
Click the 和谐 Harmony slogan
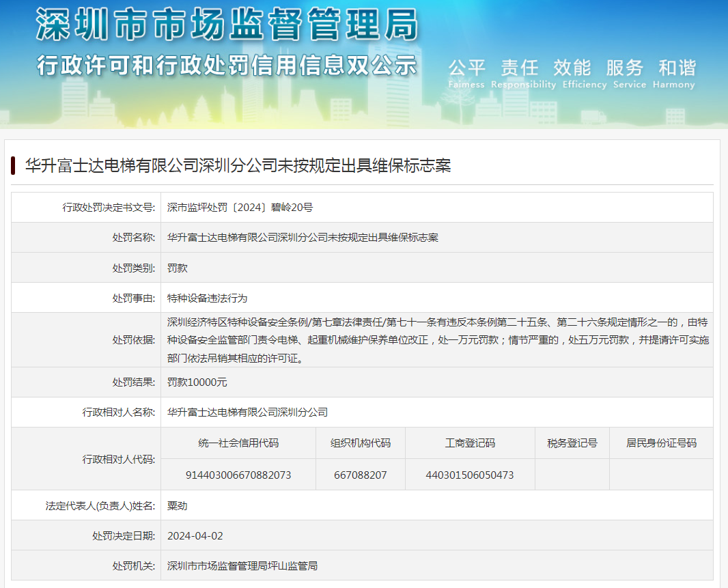(x=674, y=73)
